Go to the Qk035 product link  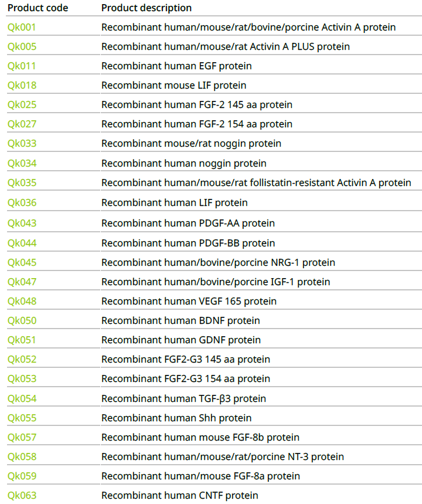pos(22,182)
